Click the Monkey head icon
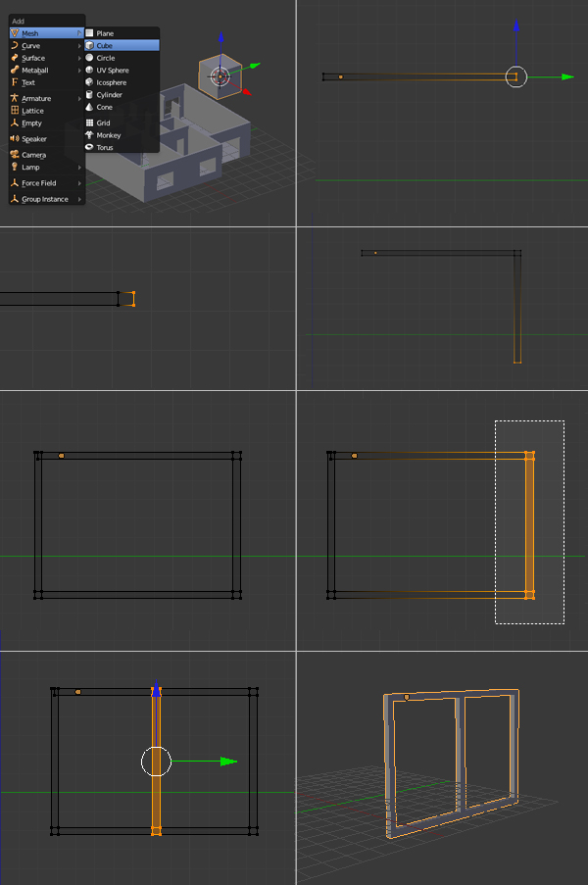The height and width of the screenshot is (885, 588). pos(89,135)
